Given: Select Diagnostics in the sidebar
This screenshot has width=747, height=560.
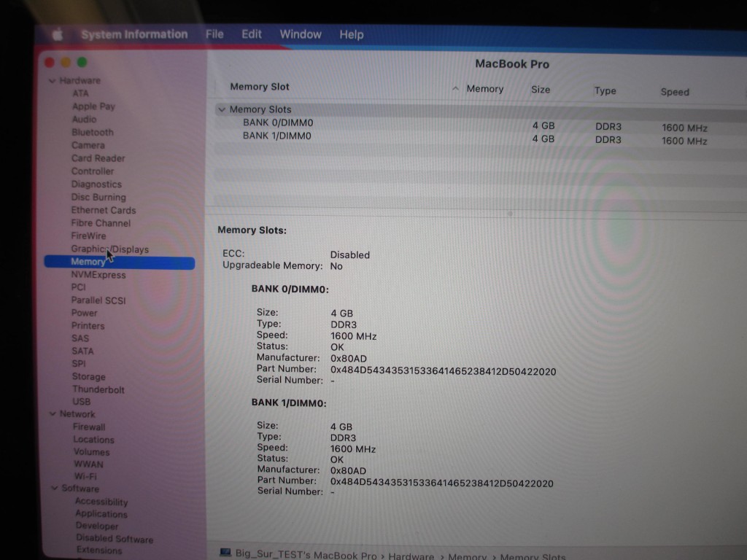Looking at the screenshot, I should click(x=96, y=184).
